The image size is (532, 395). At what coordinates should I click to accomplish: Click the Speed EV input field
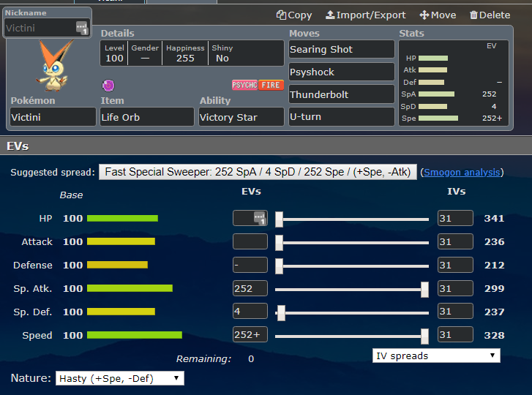(250, 335)
